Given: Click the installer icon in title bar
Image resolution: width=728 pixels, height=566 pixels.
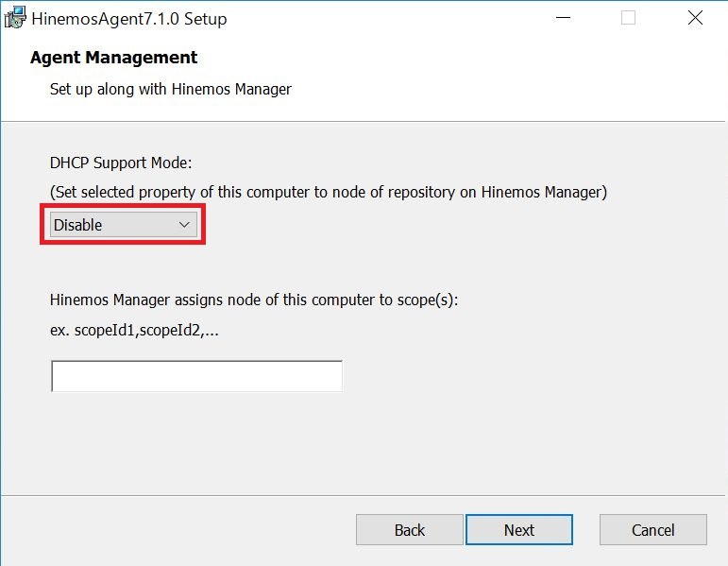Looking at the screenshot, I should click(x=15, y=18).
